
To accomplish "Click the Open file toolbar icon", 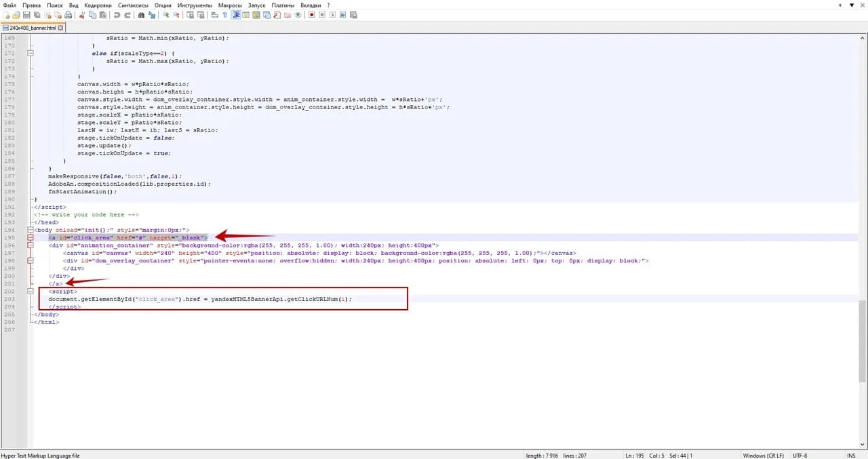I will [16, 15].
